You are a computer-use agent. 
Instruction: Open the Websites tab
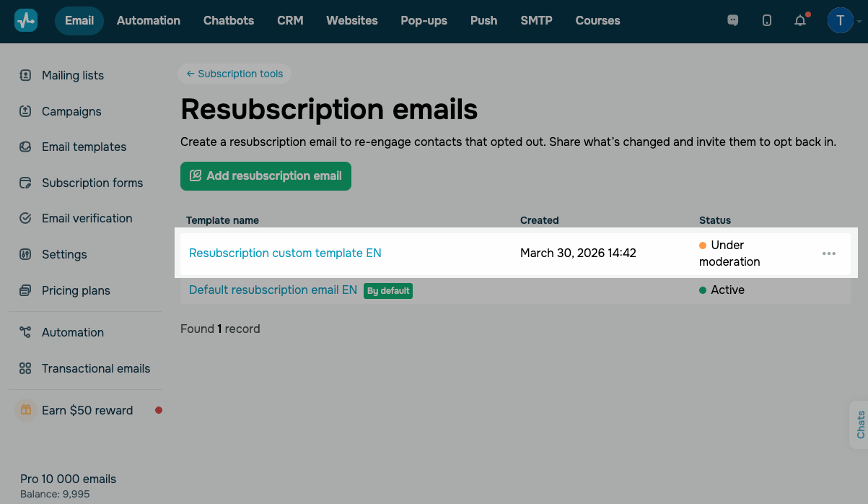coord(352,20)
